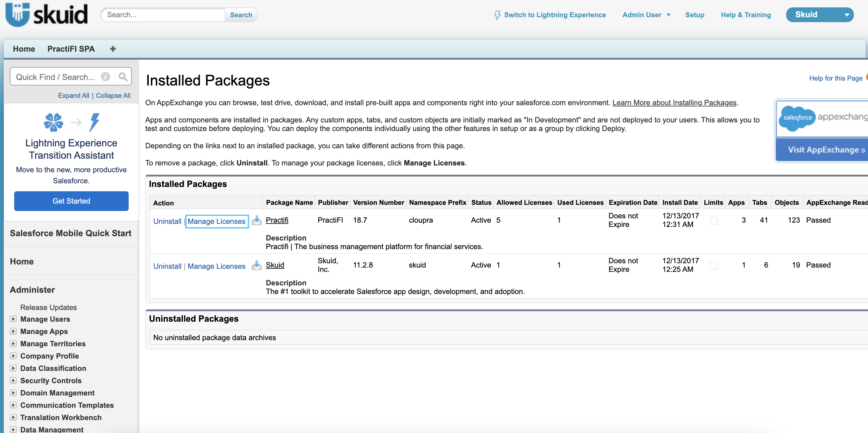Click No uninstalled package data archives text

(x=214, y=337)
